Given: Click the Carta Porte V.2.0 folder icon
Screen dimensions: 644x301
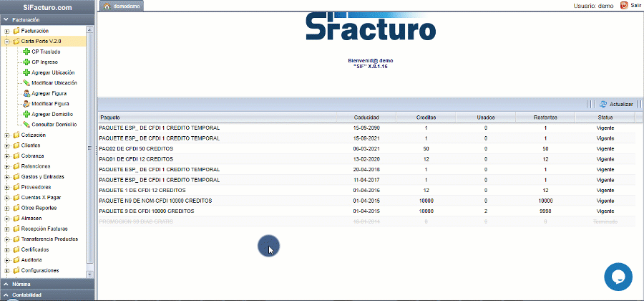Looking at the screenshot, I should point(16,41).
